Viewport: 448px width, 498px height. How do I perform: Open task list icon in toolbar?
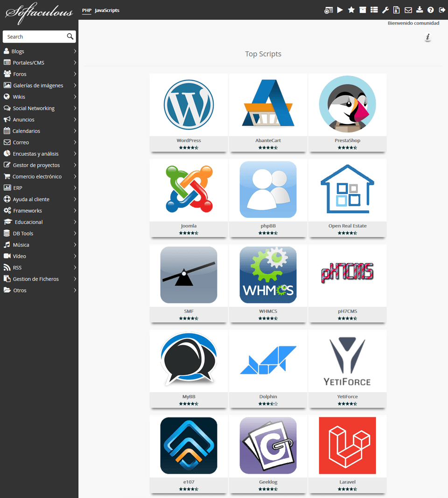click(374, 10)
